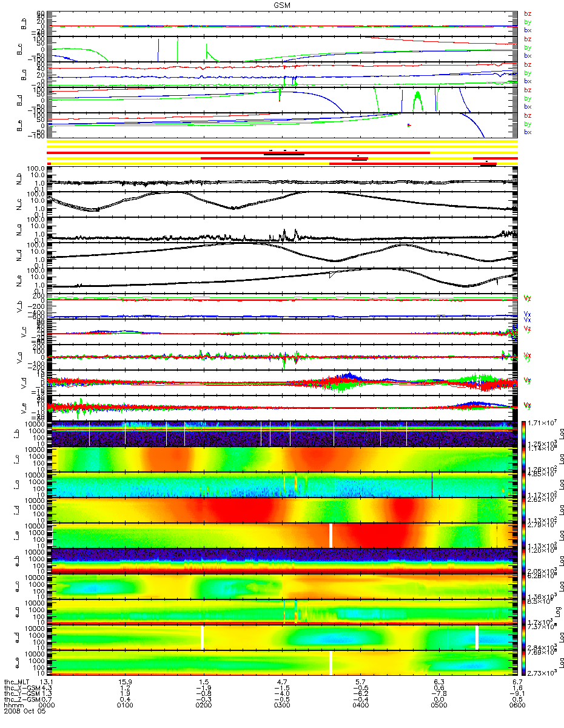Select the by legend entry of B_c
The height and width of the screenshot is (728, 564).
pyautogui.click(x=527, y=47)
